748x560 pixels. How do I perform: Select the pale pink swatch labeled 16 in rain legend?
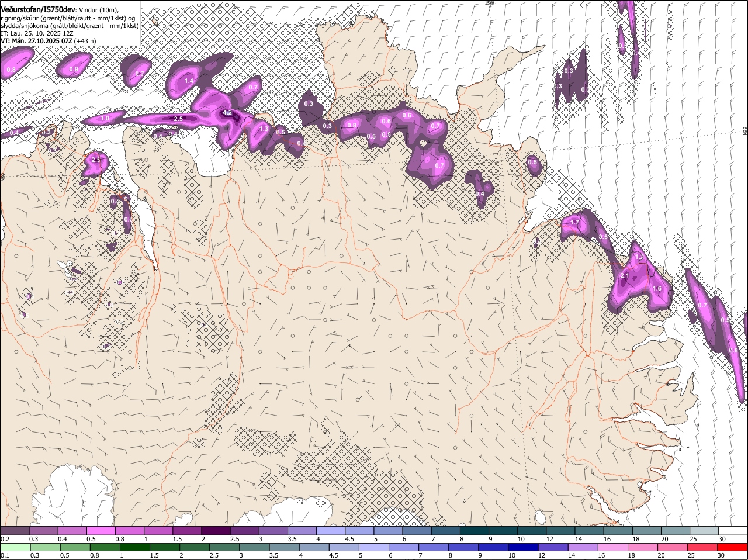coord(613,547)
